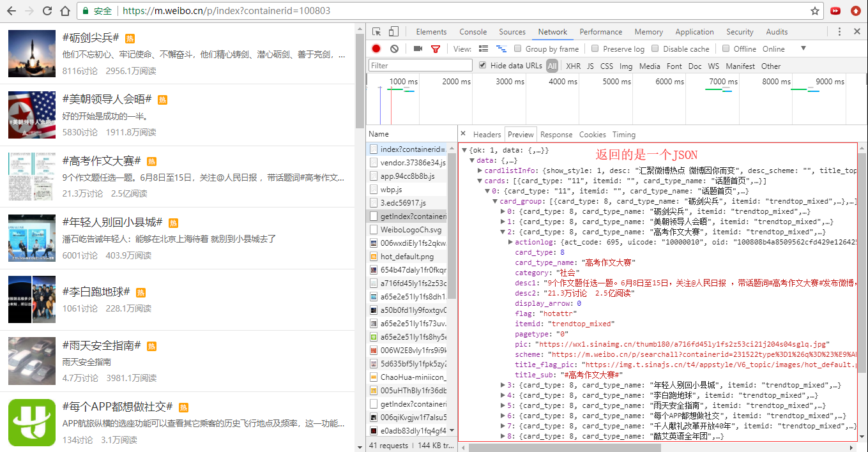Screen dimensions: 868x452
Task: Open the browser home page icon
Action: tap(65, 11)
